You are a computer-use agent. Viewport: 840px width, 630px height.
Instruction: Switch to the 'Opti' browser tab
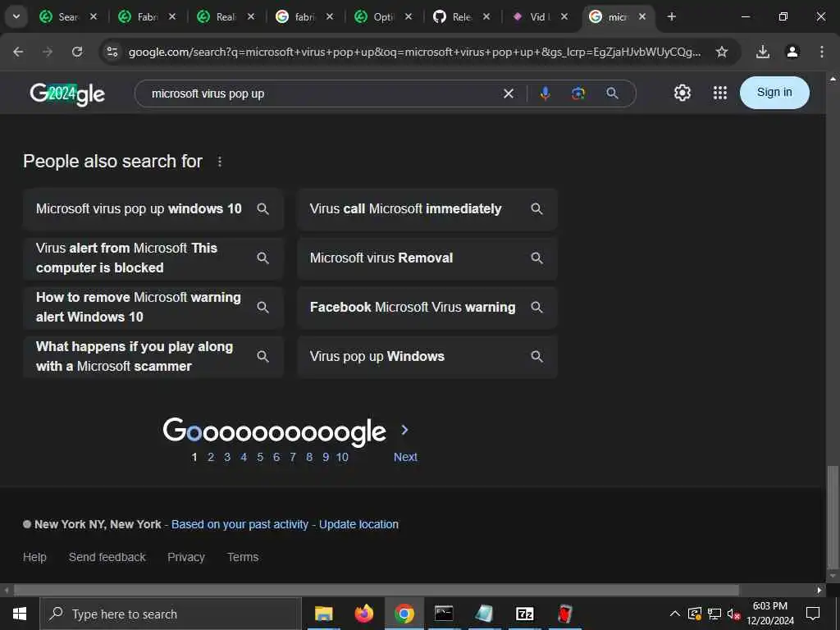[x=383, y=16]
